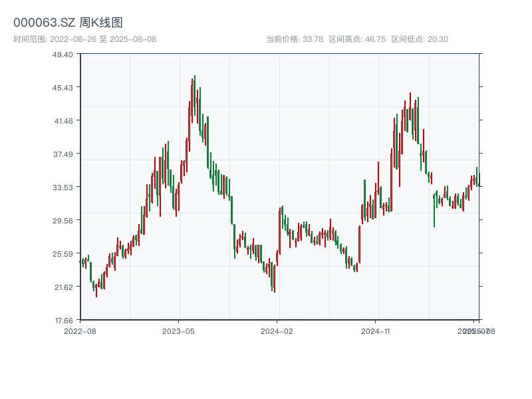Select the 时间范围 date range text
Screen dimensions: 532x399
pos(84,39)
